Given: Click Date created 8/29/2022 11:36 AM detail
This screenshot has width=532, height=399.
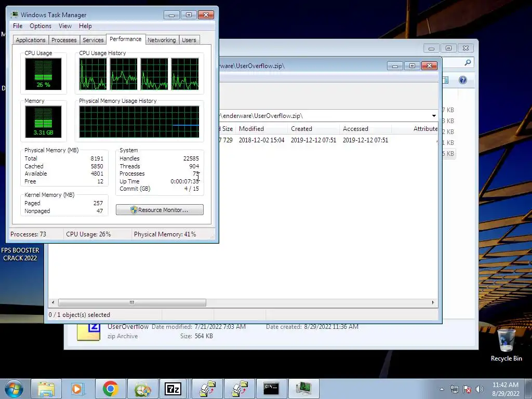Looking at the screenshot, I should point(312,327).
